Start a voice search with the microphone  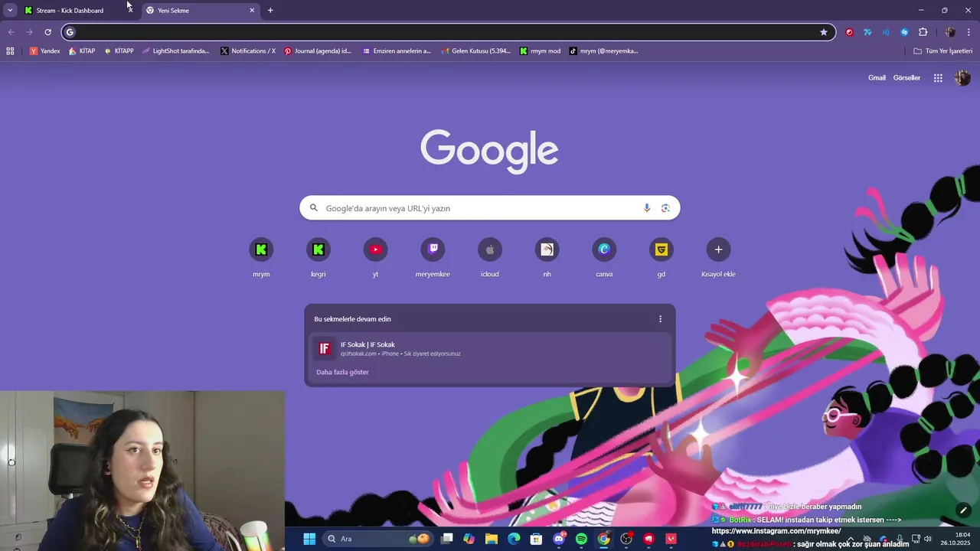647,208
